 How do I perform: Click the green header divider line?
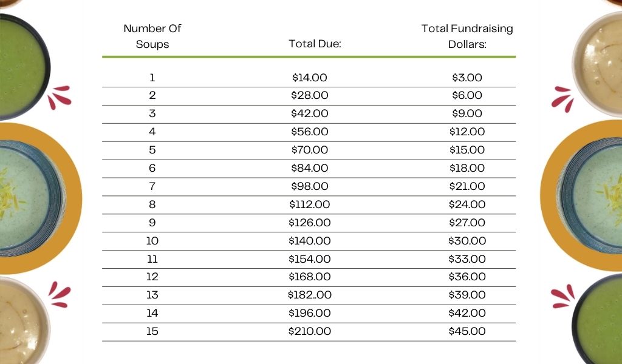309,57
